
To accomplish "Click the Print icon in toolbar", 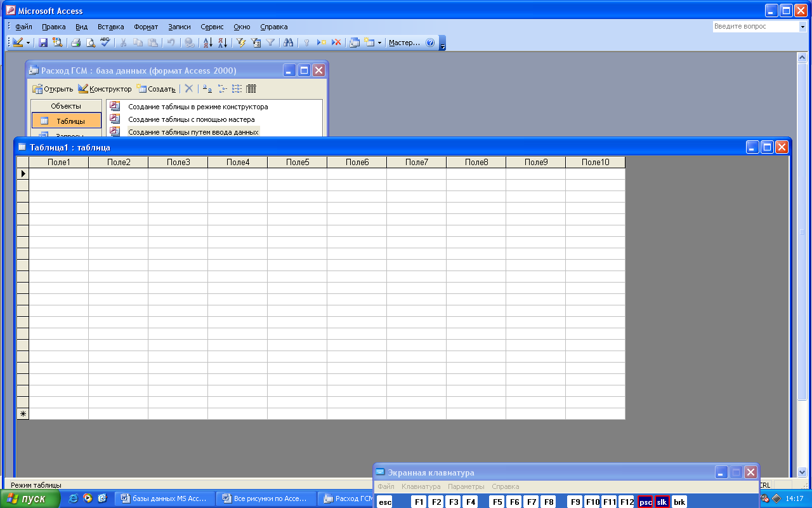I will [x=75, y=43].
